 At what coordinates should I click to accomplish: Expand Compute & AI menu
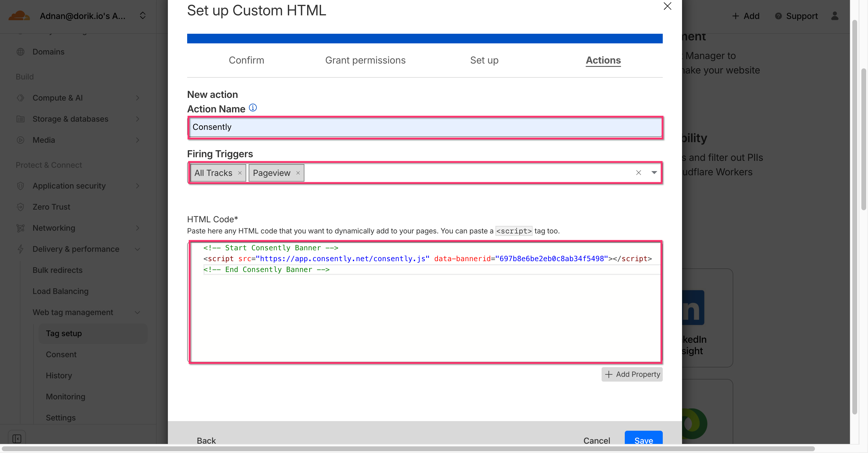click(x=137, y=98)
